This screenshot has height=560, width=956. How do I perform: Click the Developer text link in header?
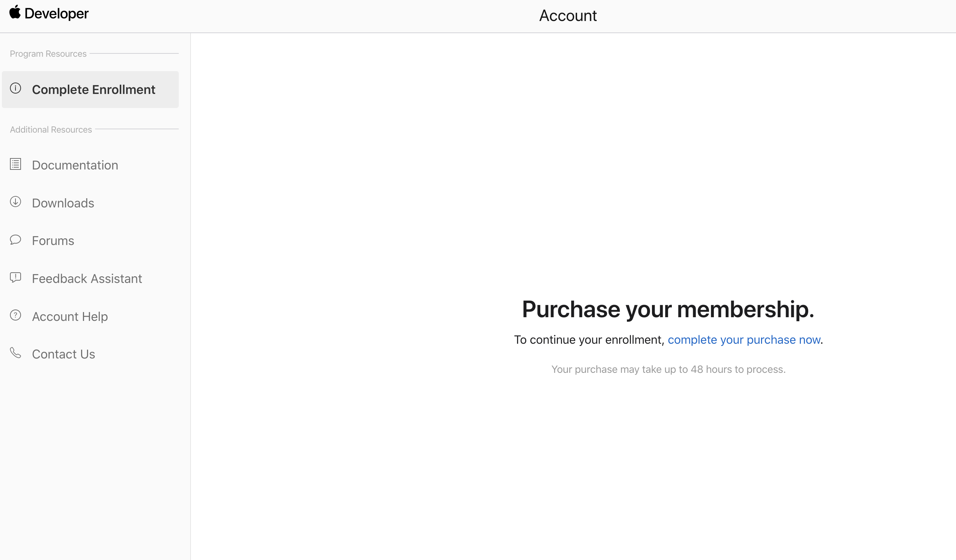point(56,14)
